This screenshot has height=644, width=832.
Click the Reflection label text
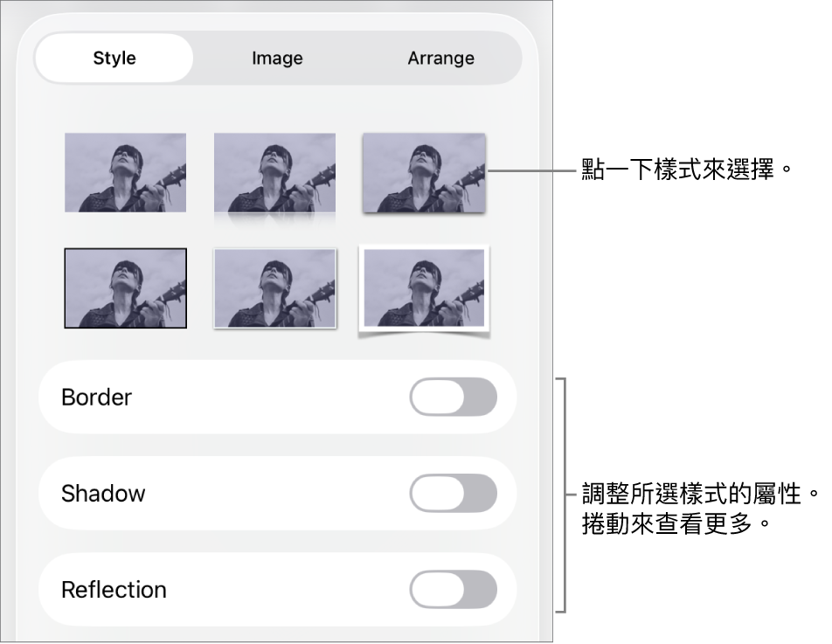click(x=114, y=590)
